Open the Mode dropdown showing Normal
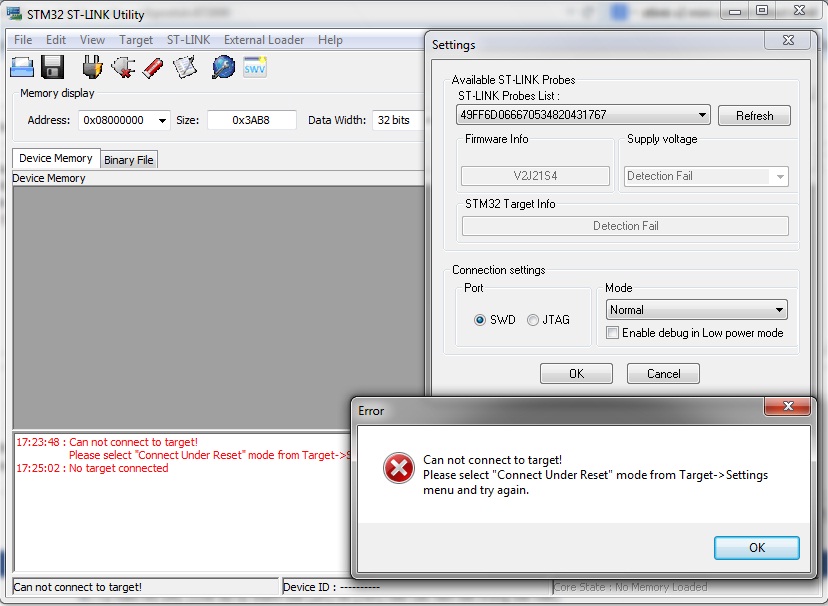Screen dimensions: 828x606 pos(697,310)
